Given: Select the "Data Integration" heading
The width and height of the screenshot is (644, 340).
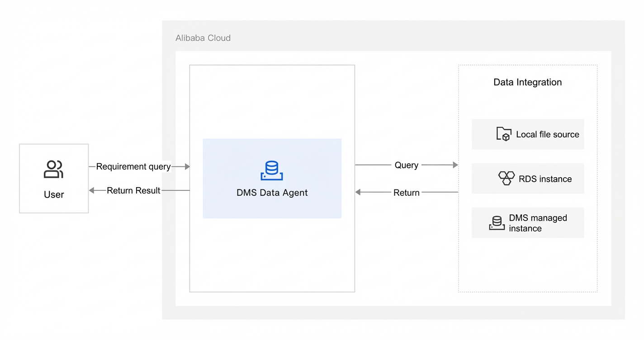Looking at the screenshot, I should pos(528,82).
